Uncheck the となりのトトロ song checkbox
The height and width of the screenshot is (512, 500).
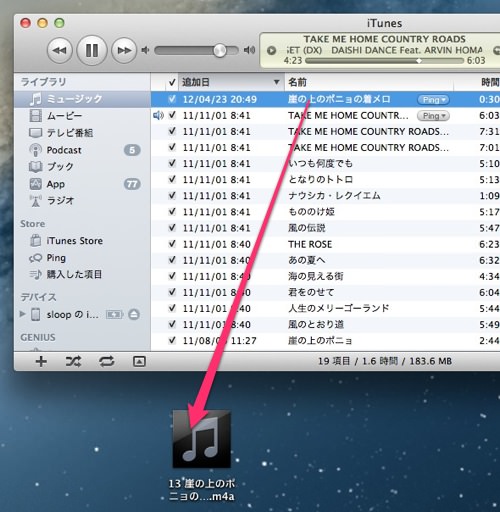tap(172, 179)
